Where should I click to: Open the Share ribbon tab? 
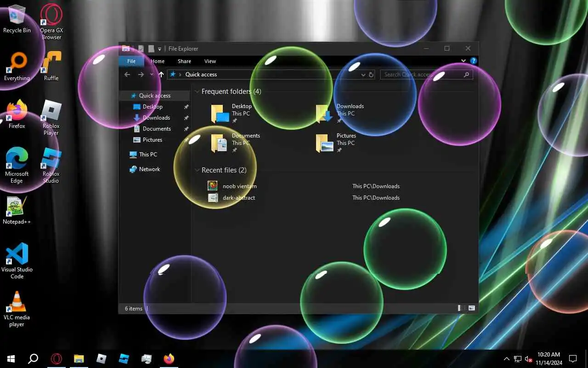(184, 61)
